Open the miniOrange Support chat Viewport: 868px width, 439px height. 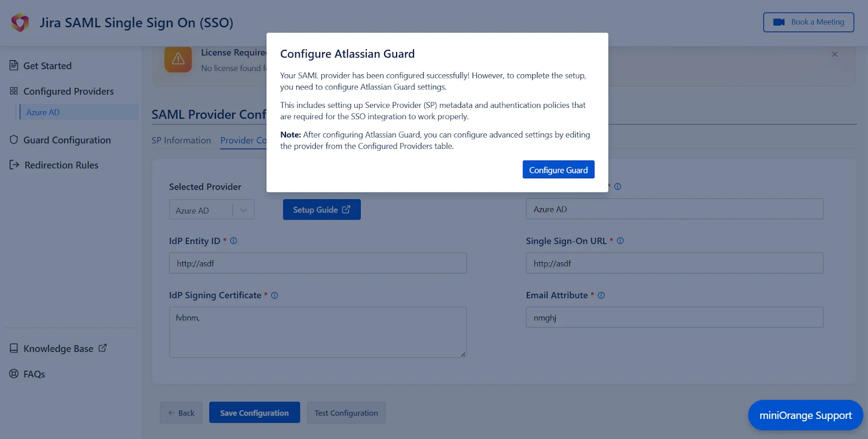click(805, 415)
